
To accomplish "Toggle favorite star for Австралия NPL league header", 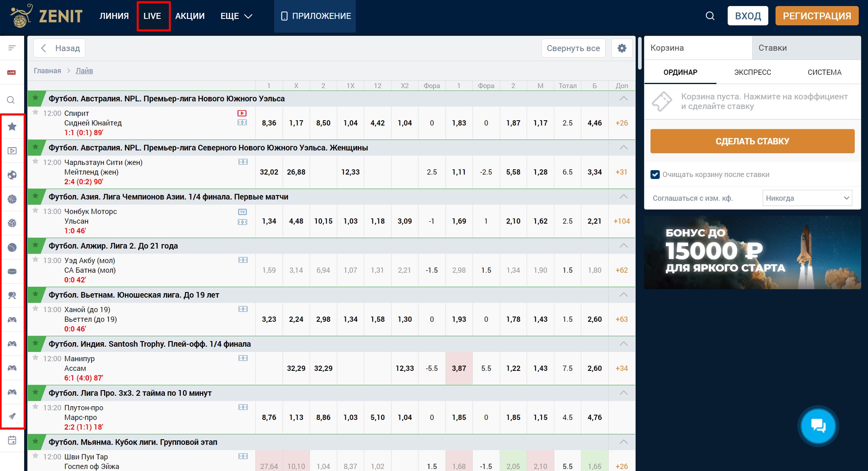I will click(x=35, y=98).
